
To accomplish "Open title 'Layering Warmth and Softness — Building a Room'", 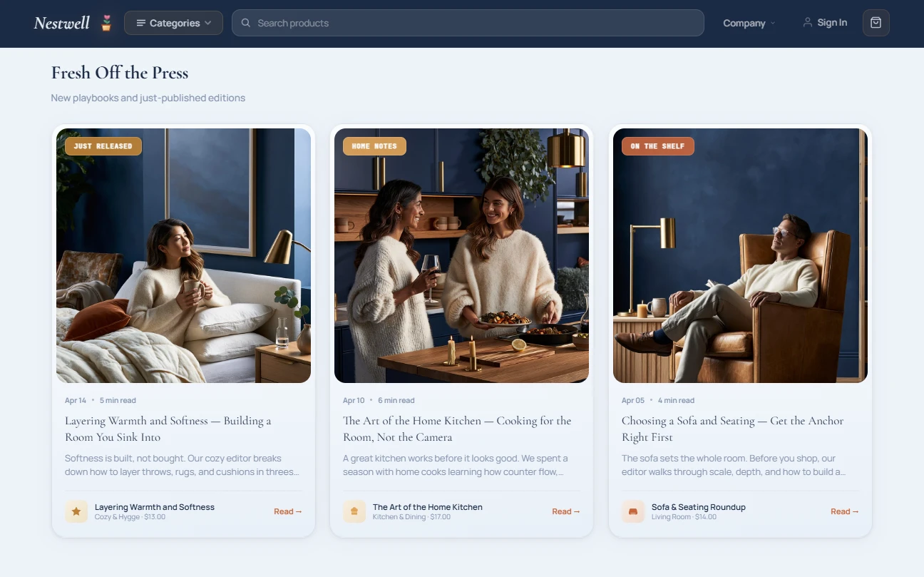I will tap(168, 429).
